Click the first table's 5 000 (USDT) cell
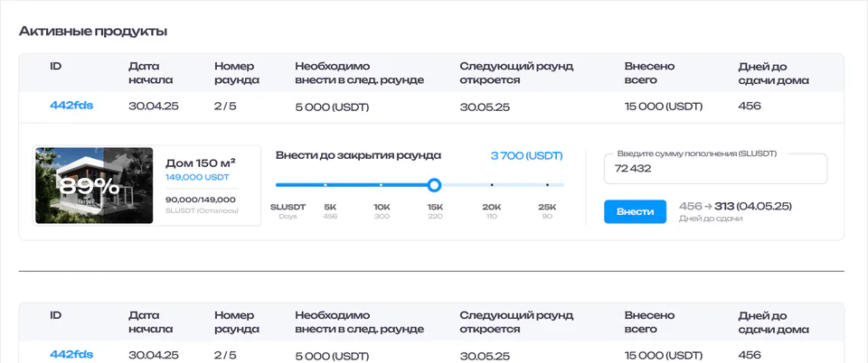 tap(332, 107)
